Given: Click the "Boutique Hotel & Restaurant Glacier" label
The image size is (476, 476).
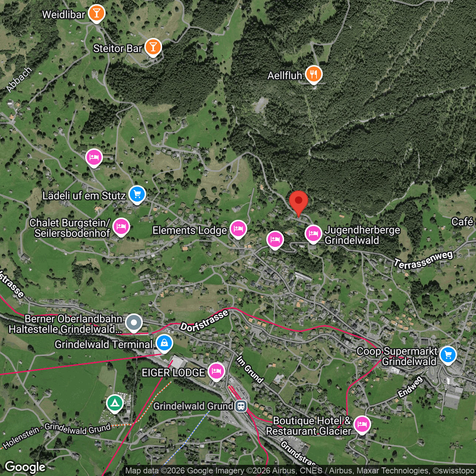Looking at the screenshot, I should click(309, 426).
